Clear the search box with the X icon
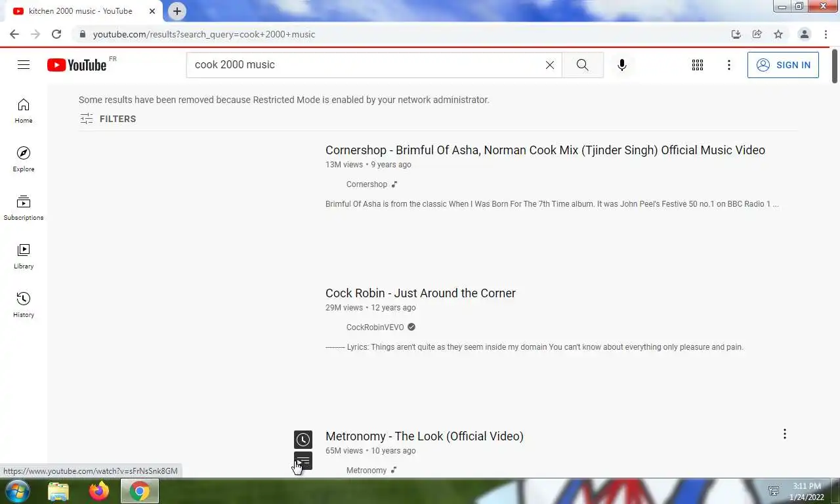This screenshot has height=504, width=840. 550,65
